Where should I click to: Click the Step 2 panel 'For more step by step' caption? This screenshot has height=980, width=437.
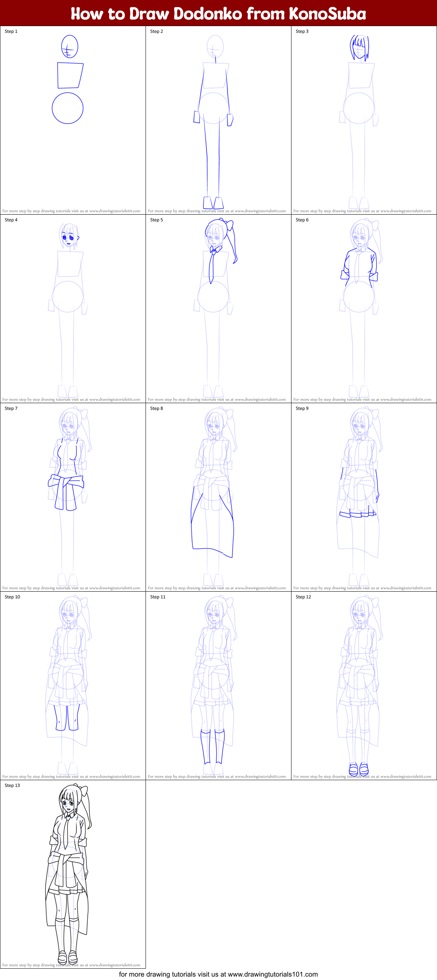pyautogui.click(x=217, y=211)
